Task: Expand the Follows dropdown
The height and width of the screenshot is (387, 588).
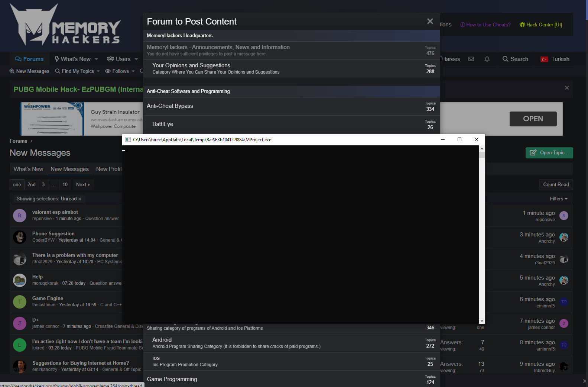Action: 133,71
